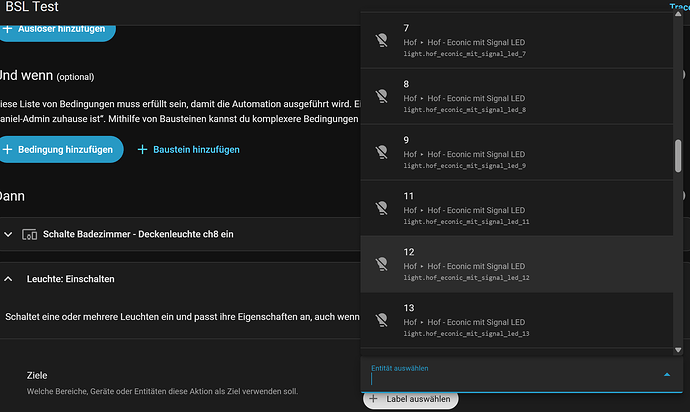Select entity light.hof_econic_mit_signal_led_9
The width and height of the screenshot is (690, 412).
[517, 152]
